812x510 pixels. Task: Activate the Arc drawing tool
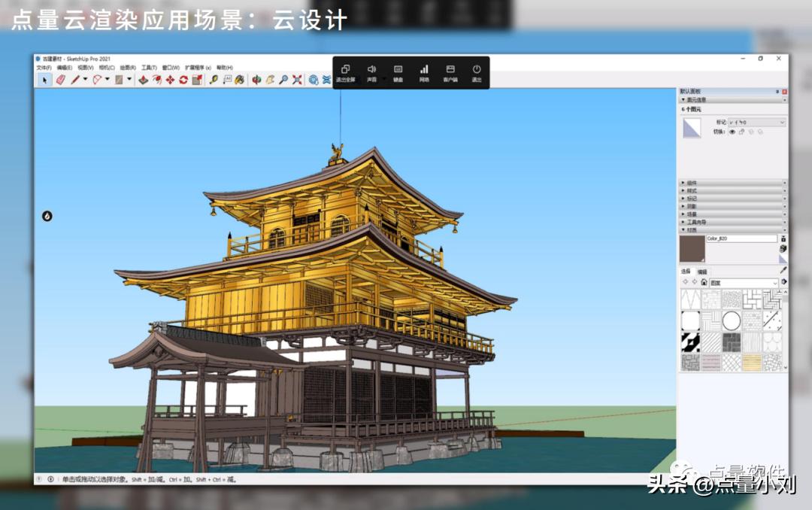pyautogui.click(x=97, y=80)
